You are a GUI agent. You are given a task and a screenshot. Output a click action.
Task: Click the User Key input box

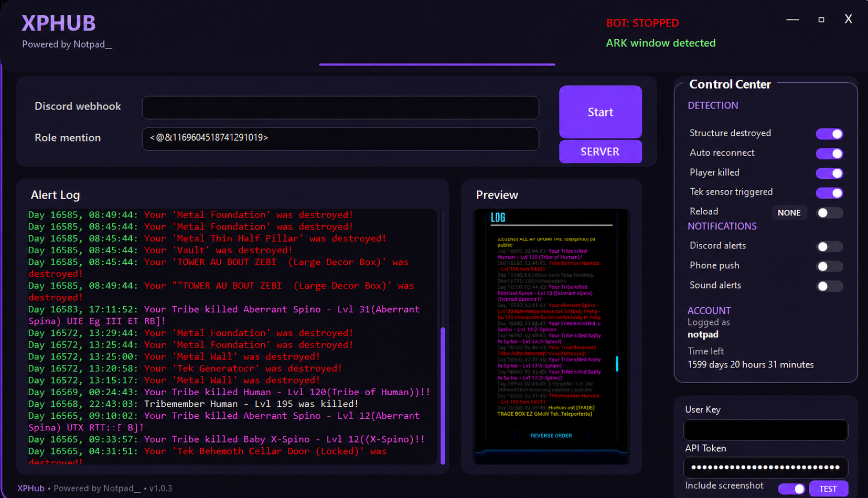(x=766, y=430)
